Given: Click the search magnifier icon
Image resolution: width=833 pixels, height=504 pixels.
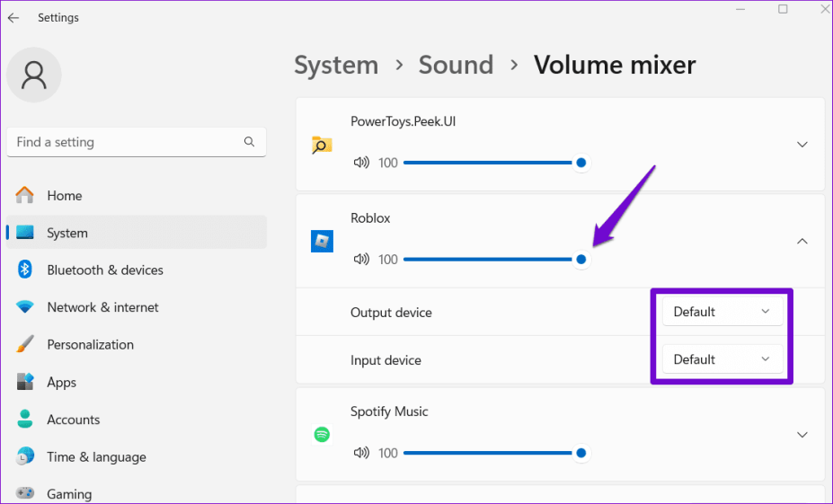Looking at the screenshot, I should tap(249, 142).
